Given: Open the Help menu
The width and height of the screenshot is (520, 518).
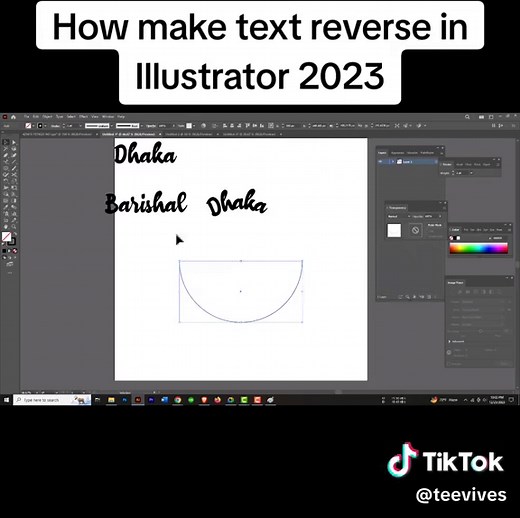Looking at the screenshot, I should coord(121,117).
